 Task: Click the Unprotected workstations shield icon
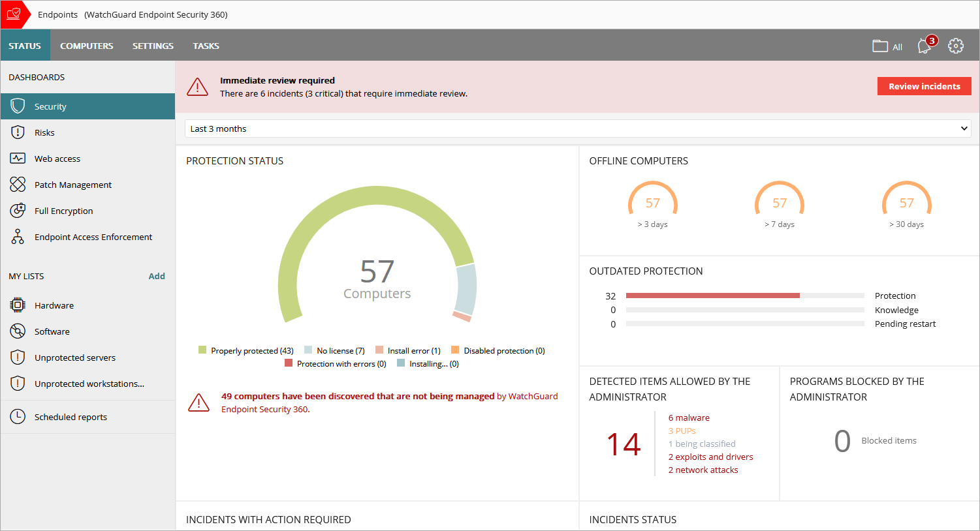pos(18,384)
